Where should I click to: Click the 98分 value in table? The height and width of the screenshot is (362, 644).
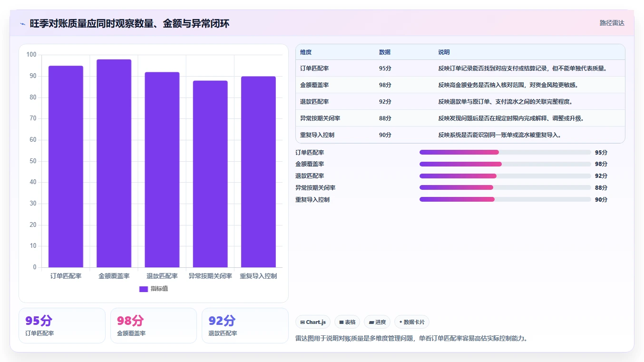pyautogui.click(x=385, y=85)
